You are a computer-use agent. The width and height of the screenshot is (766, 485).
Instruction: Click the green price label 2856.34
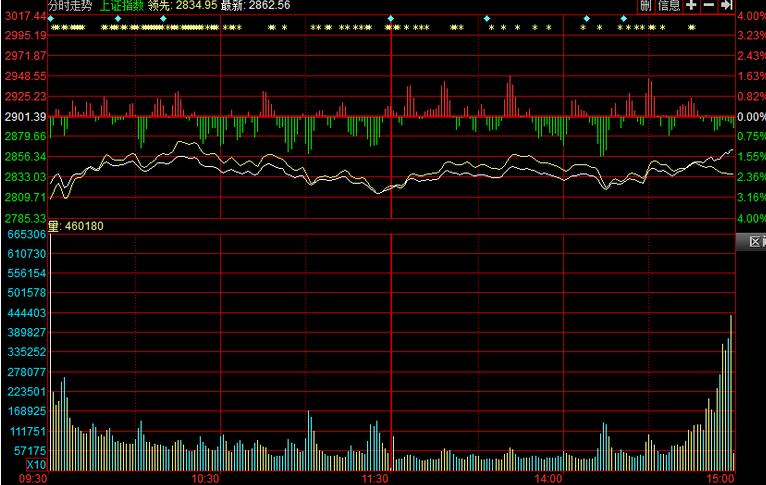[25, 157]
